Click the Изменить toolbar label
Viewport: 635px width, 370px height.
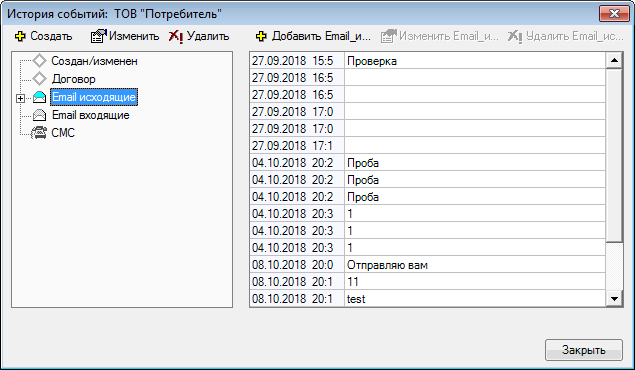134,36
